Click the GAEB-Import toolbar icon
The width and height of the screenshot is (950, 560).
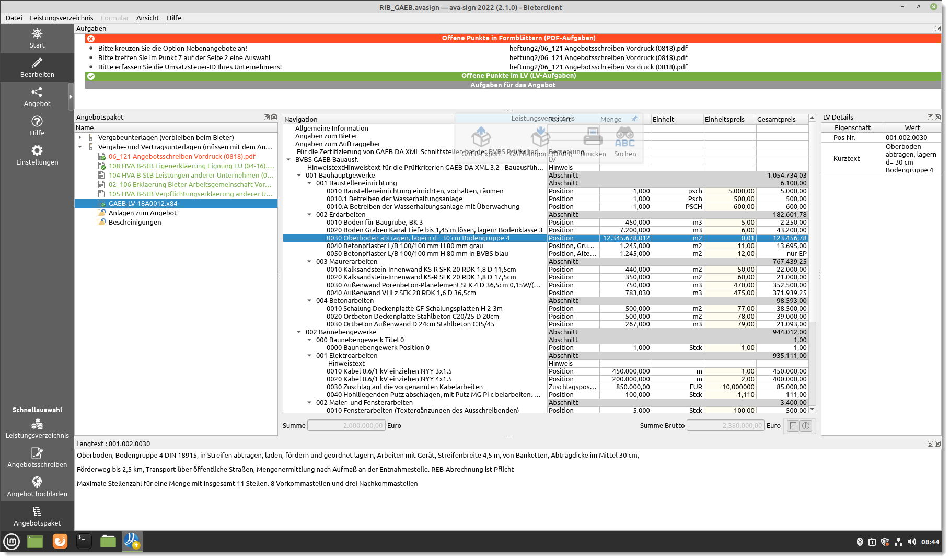pos(540,138)
